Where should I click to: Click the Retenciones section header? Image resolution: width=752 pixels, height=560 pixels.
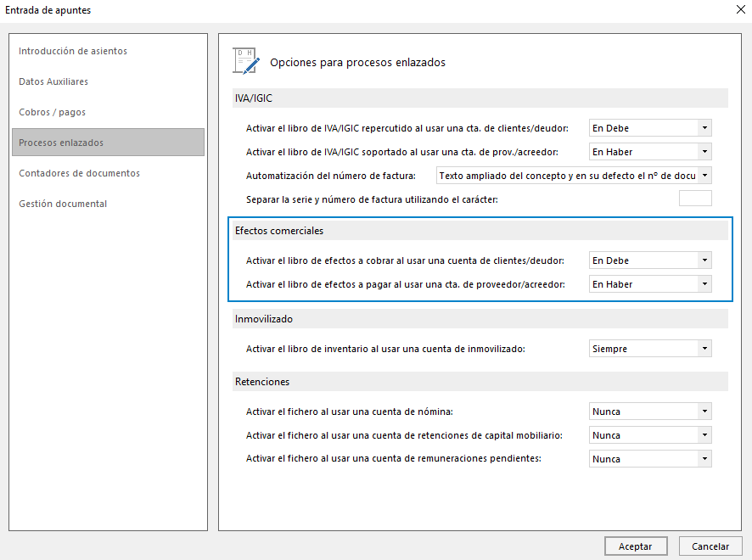click(480, 382)
